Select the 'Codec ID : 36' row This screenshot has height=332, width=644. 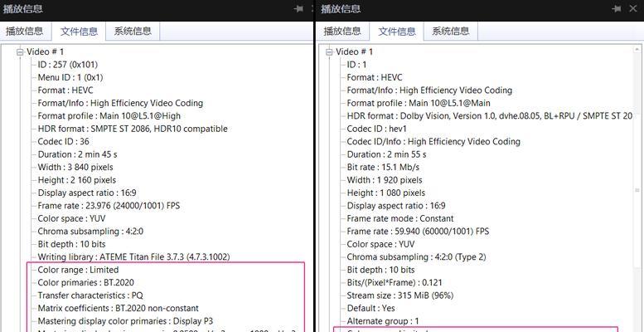click(63, 142)
